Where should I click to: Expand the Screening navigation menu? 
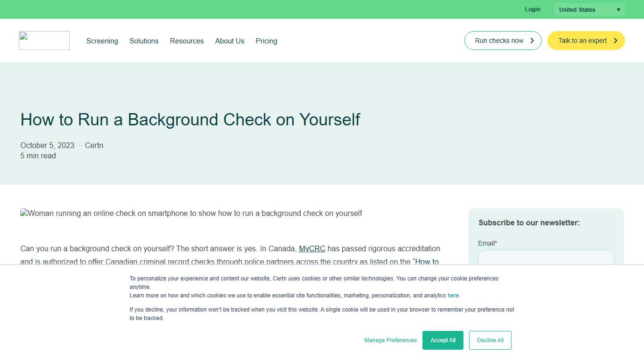pyautogui.click(x=102, y=41)
